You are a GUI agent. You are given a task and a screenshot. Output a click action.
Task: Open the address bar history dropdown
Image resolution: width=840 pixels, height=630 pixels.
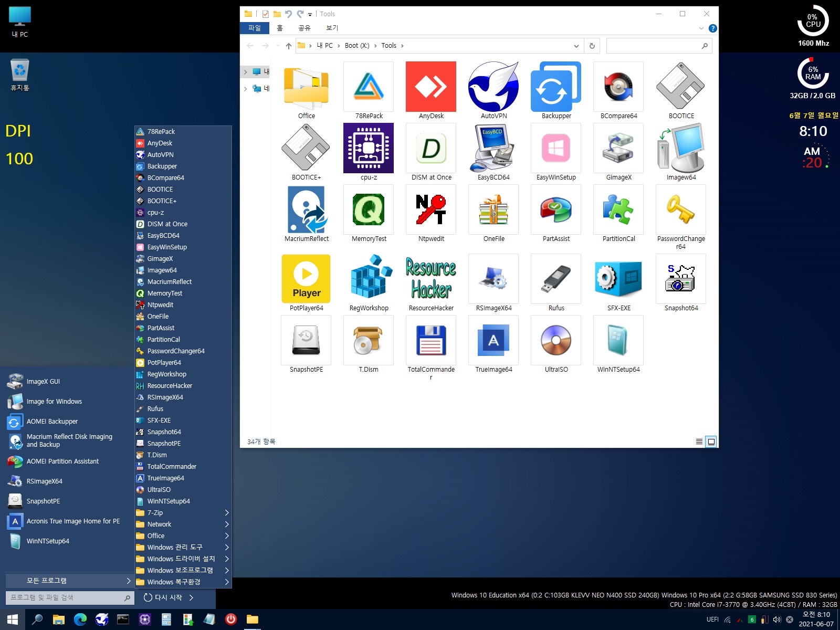pos(576,46)
